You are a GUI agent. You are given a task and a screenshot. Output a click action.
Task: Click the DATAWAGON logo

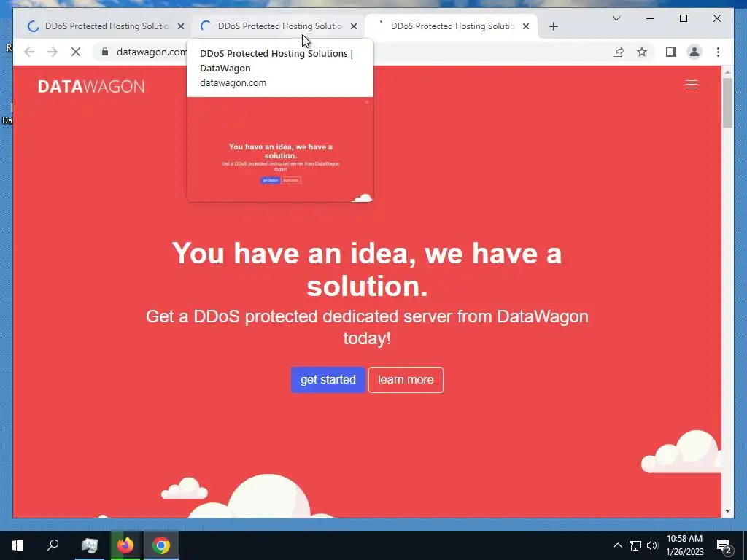click(91, 86)
